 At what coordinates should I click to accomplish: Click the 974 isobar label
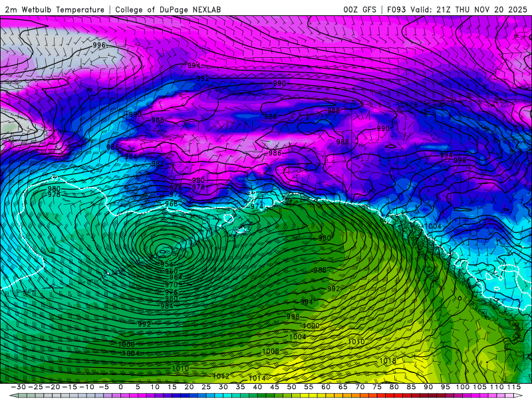point(257,206)
